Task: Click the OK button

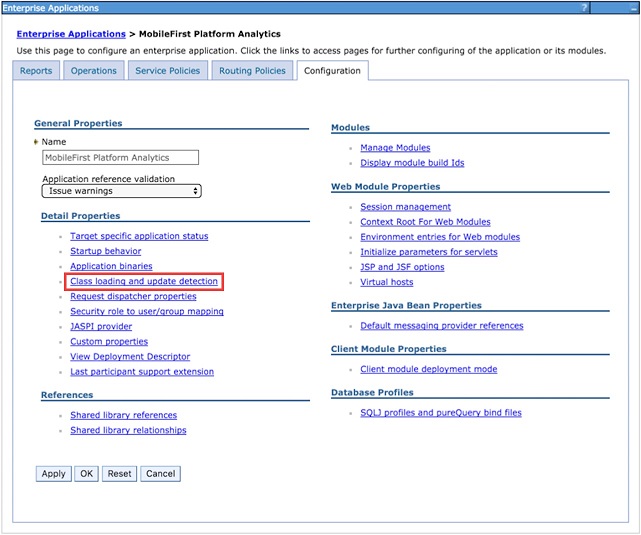Action: [x=86, y=474]
